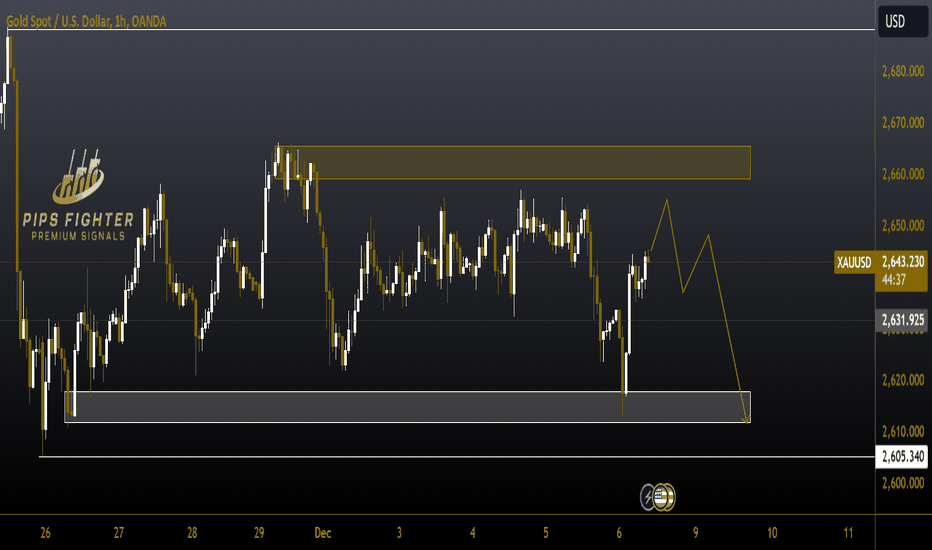Click the 2,680.000 price axis label
Viewport: 932px width, 550px height.
(x=903, y=71)
